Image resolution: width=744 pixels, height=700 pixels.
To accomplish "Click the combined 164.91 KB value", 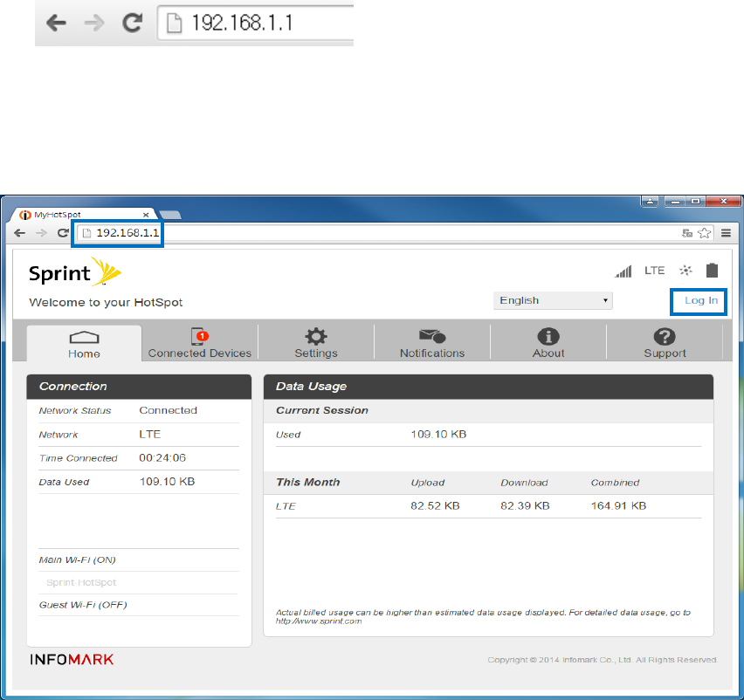I will coord(618,506).
